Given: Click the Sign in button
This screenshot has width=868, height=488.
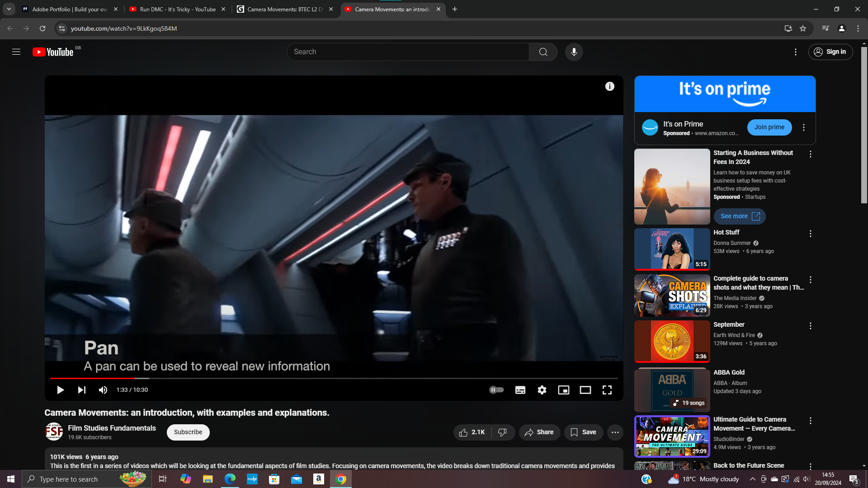Looking at the screenshot, I should (830, 52).
